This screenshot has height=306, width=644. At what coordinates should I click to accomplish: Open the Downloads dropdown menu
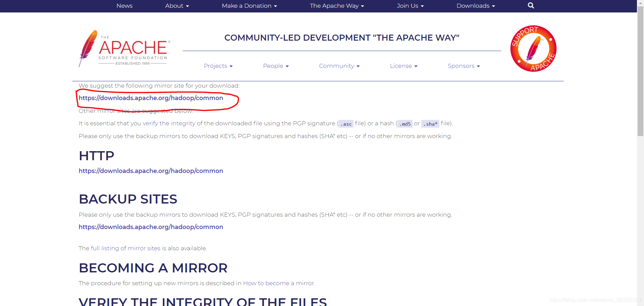[476, 6]
